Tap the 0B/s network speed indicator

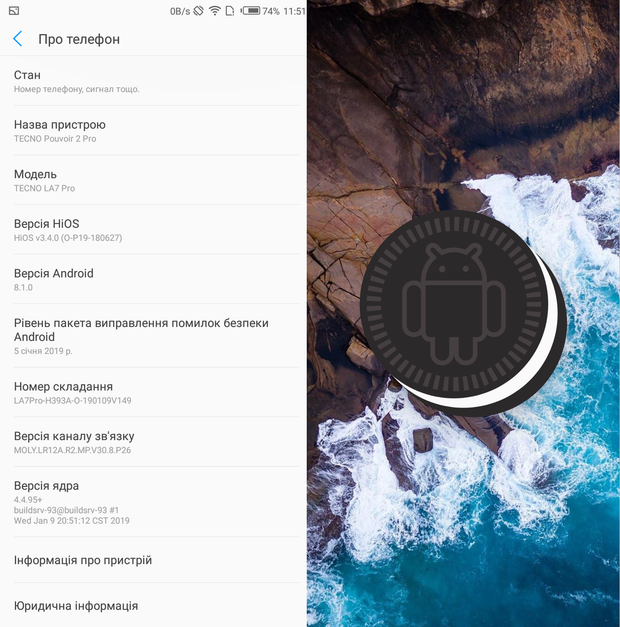coord(179,11)
